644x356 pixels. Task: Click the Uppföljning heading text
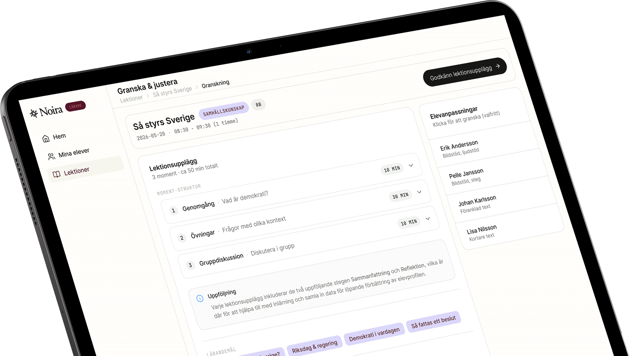pyautogui.click(x=222, y=294)
